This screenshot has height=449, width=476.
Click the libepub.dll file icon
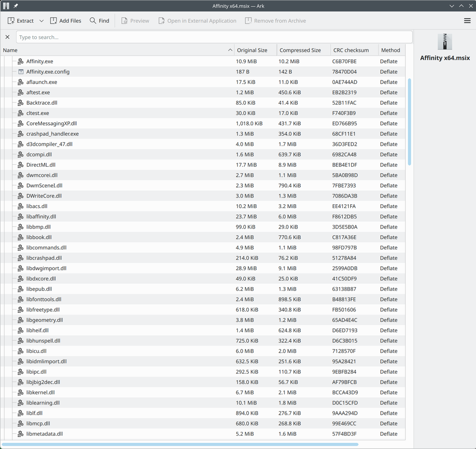[20, 289]
